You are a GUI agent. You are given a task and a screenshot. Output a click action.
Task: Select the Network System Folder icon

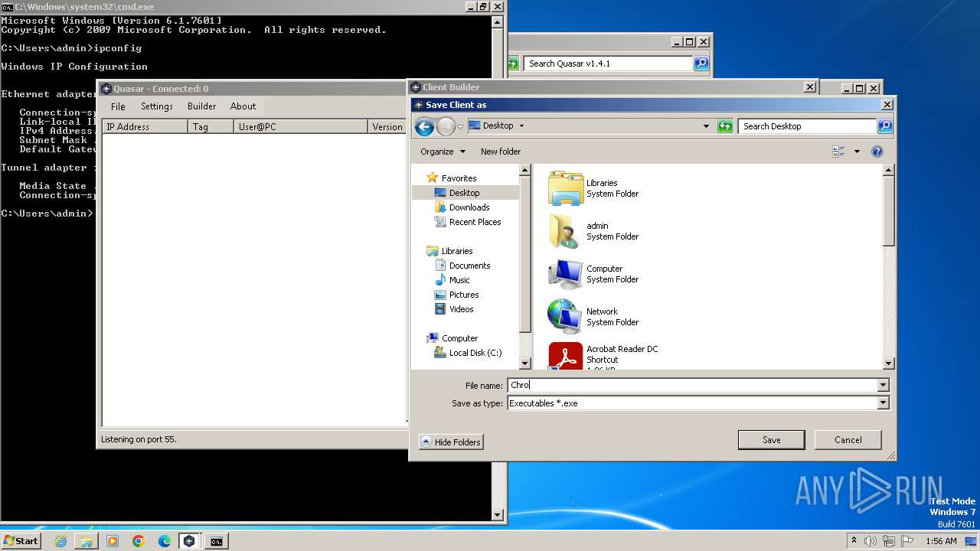click(x=566, y=317)
